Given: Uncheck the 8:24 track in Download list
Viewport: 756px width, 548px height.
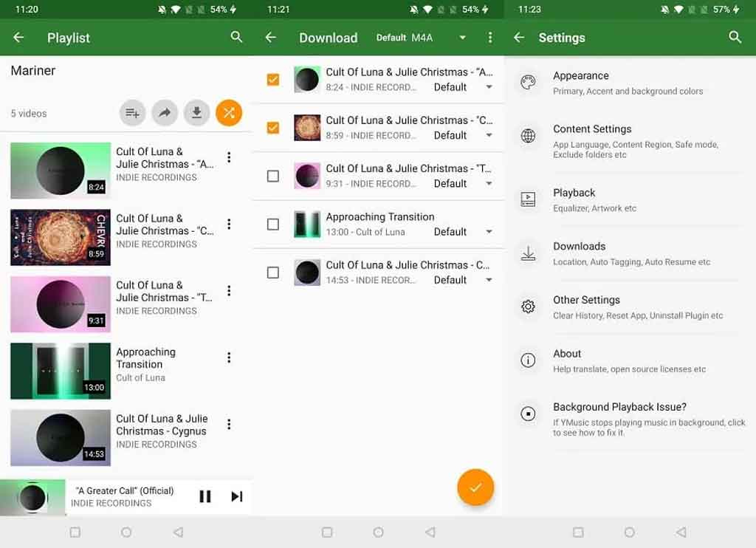Looking at the screenshot, I should pos(273,80).
